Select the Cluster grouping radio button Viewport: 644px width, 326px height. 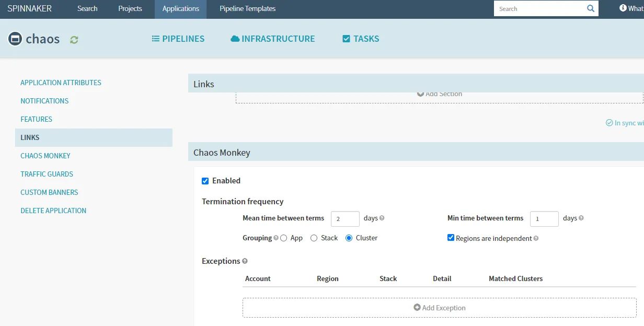tap(349, 238)
